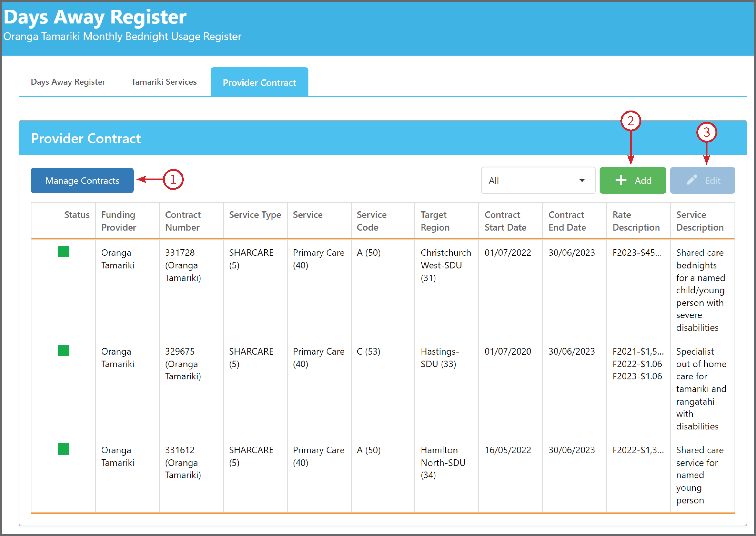756x536 pixels.
Task: Click green status square for contract 331728
Action: coord(63,252)
